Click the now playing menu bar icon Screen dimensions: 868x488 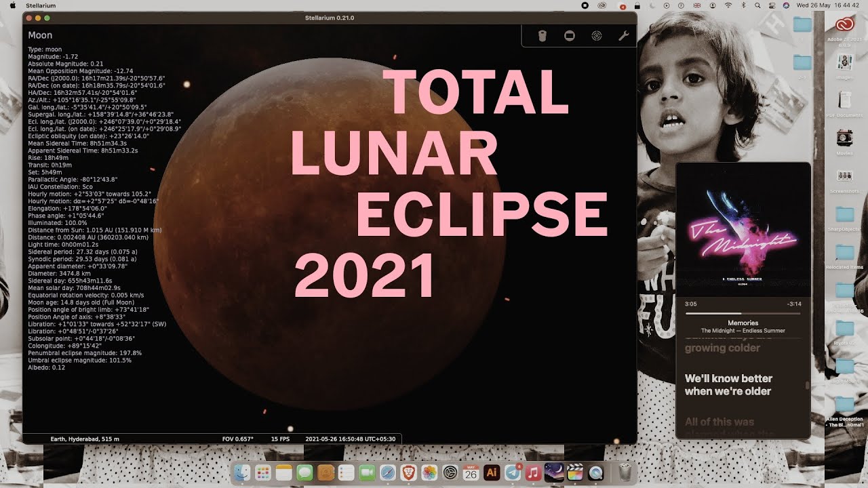coord(668,5)
